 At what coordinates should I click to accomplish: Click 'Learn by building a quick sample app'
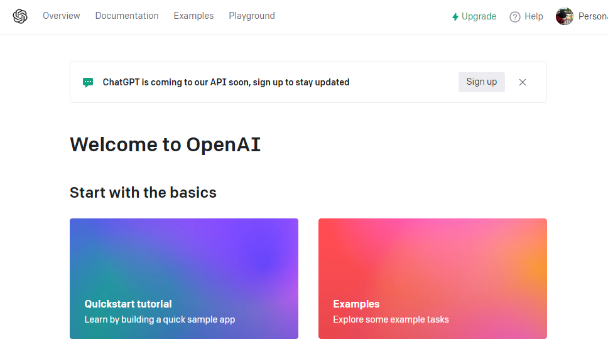[160, 319]
